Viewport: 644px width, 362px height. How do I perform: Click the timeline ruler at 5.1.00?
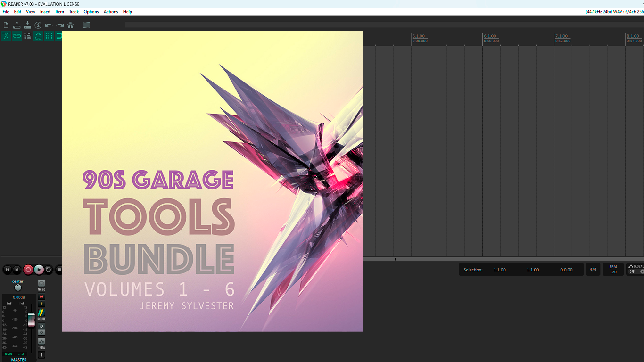point(419,36)
